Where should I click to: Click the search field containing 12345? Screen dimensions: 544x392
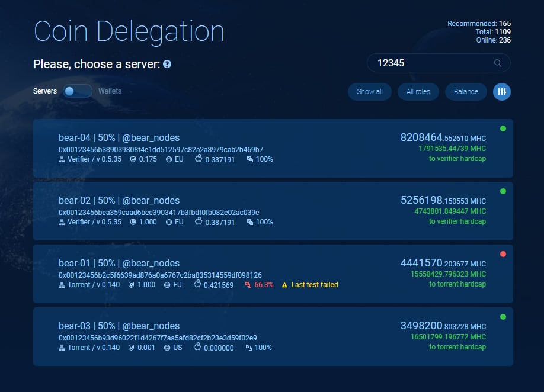coord(439,63)
